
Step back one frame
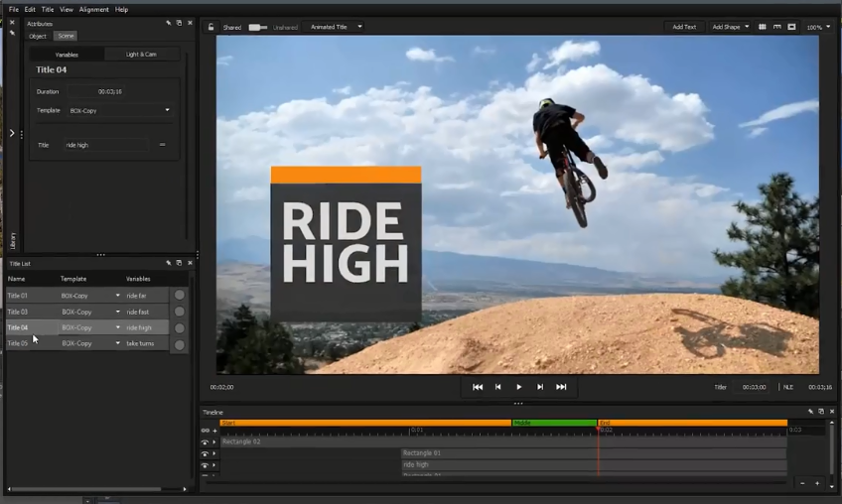(498, 387)
